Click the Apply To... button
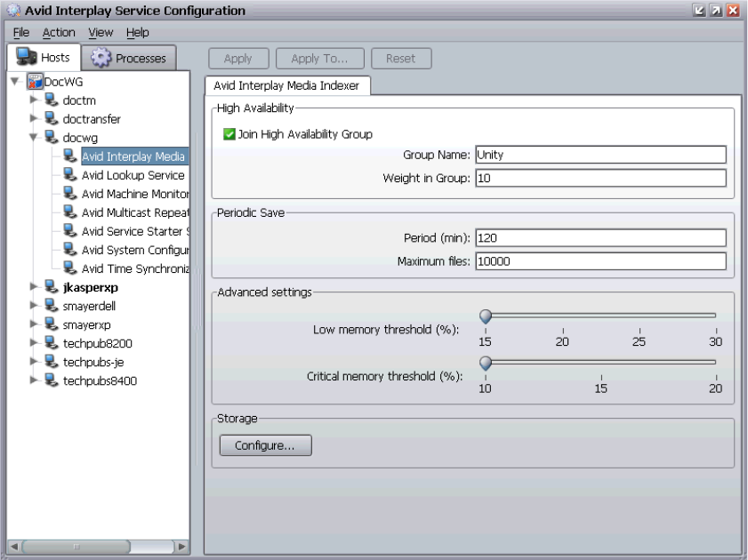Image resolution: width=748 pixels, height=560 pixels. (319, 58)
